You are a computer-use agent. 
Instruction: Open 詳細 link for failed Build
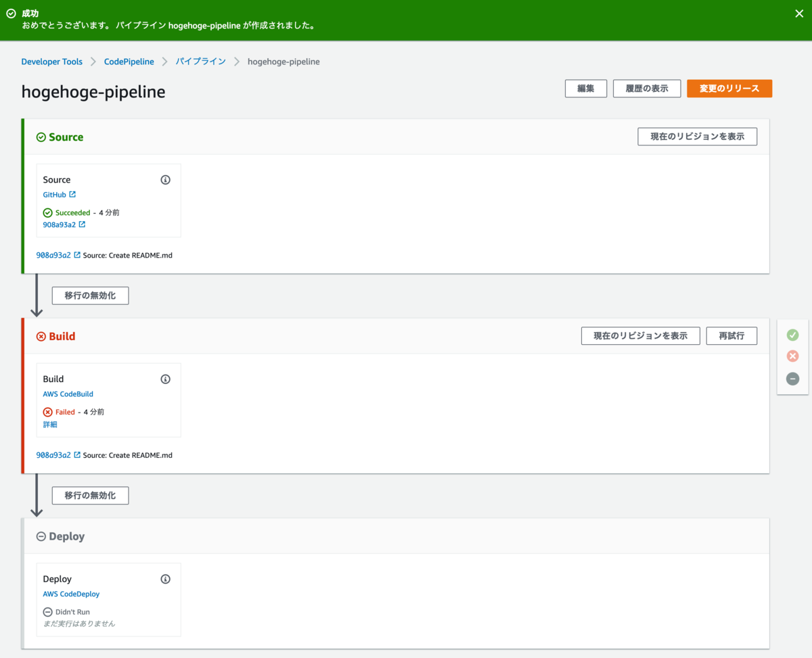click(50, 425)
